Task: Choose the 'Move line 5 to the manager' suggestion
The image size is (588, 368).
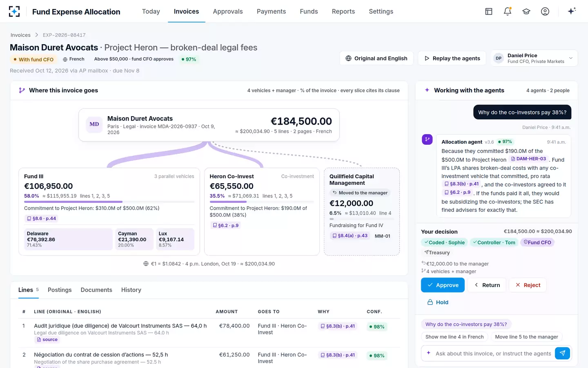Action: point(526,337)
